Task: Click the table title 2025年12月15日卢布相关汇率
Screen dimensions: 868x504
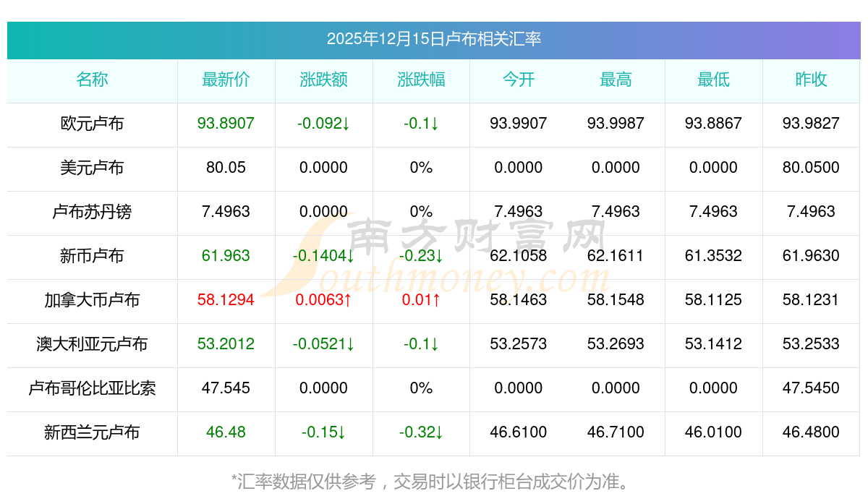Action: click(x=434, y=39)
